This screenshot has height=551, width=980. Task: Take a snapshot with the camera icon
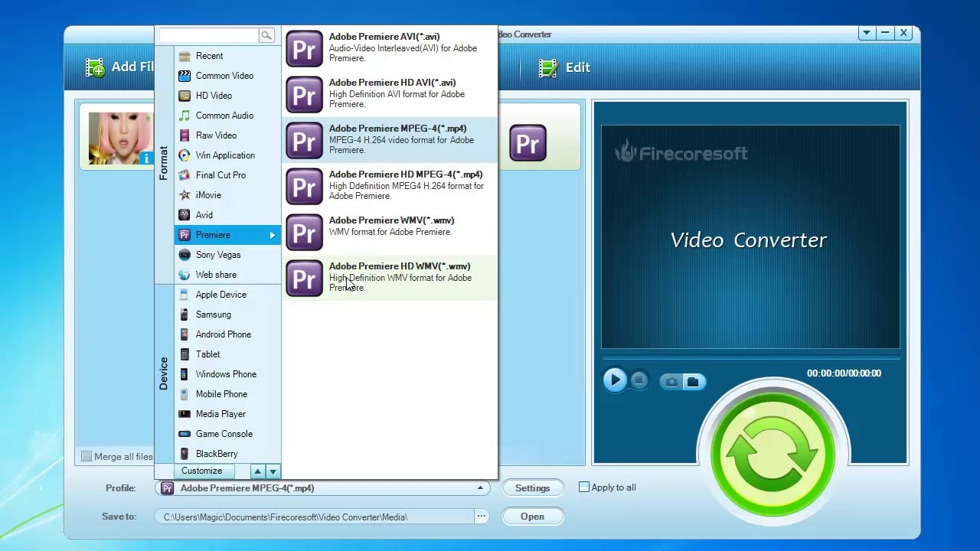671,381
